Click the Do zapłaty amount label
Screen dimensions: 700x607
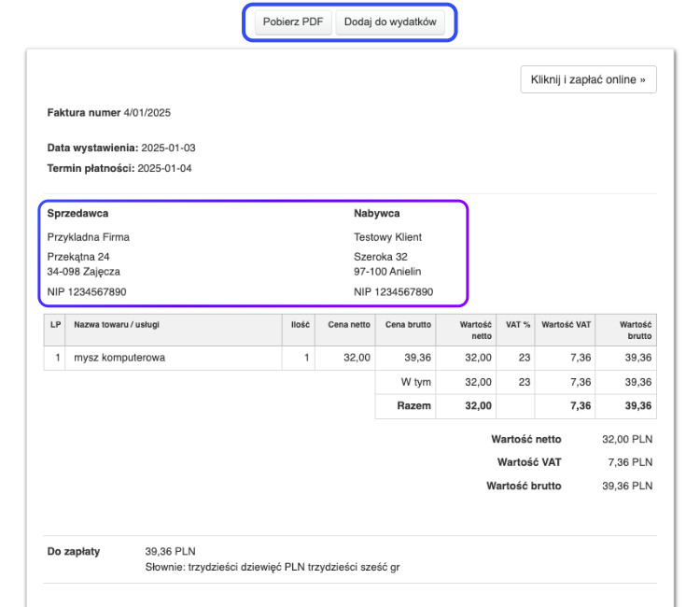(x=74, y=552)
